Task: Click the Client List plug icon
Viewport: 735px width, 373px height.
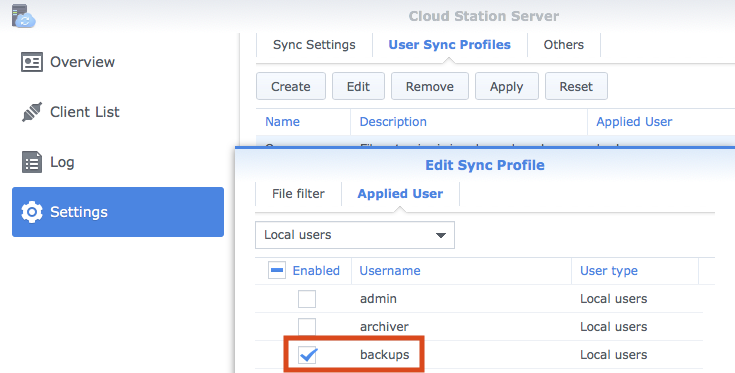Action: coord(32,112)
